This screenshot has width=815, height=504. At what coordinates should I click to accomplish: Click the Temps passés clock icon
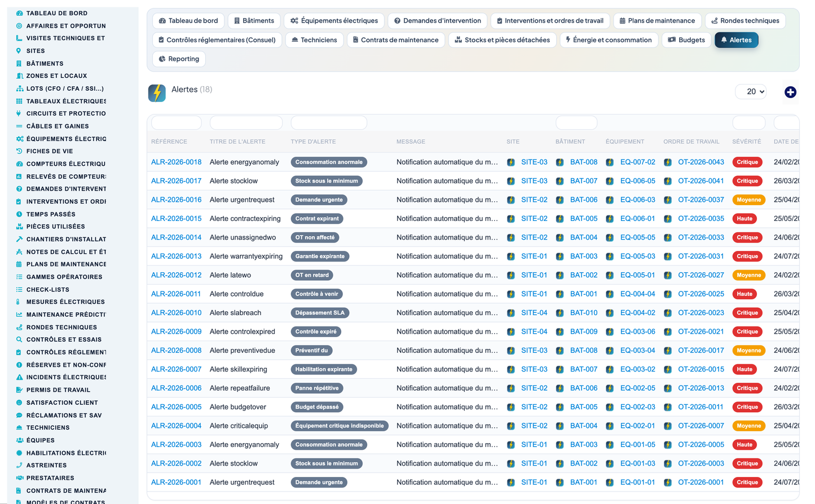(x=19, y=214)
